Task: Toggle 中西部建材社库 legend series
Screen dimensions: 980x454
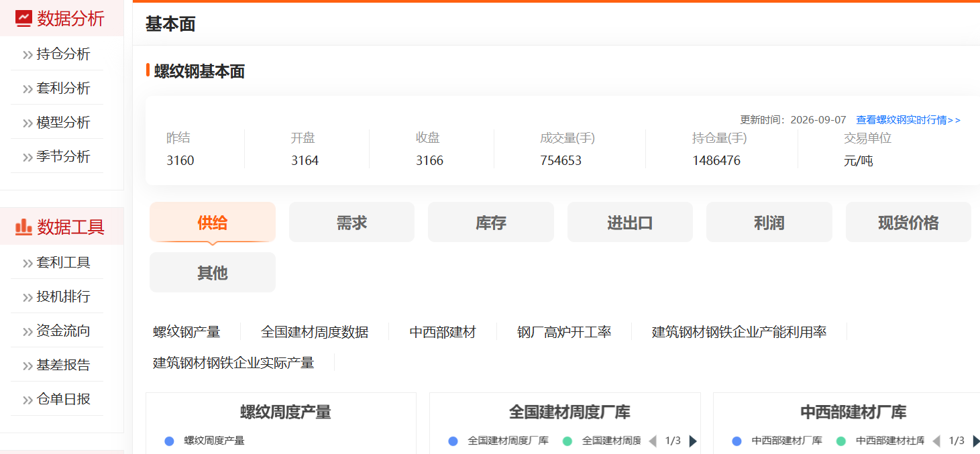Action: click(881, 441)
